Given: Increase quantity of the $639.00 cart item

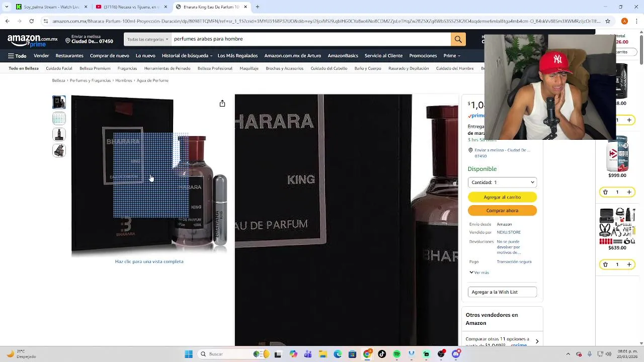Looking at the screenshot, I should pos(629,264).
